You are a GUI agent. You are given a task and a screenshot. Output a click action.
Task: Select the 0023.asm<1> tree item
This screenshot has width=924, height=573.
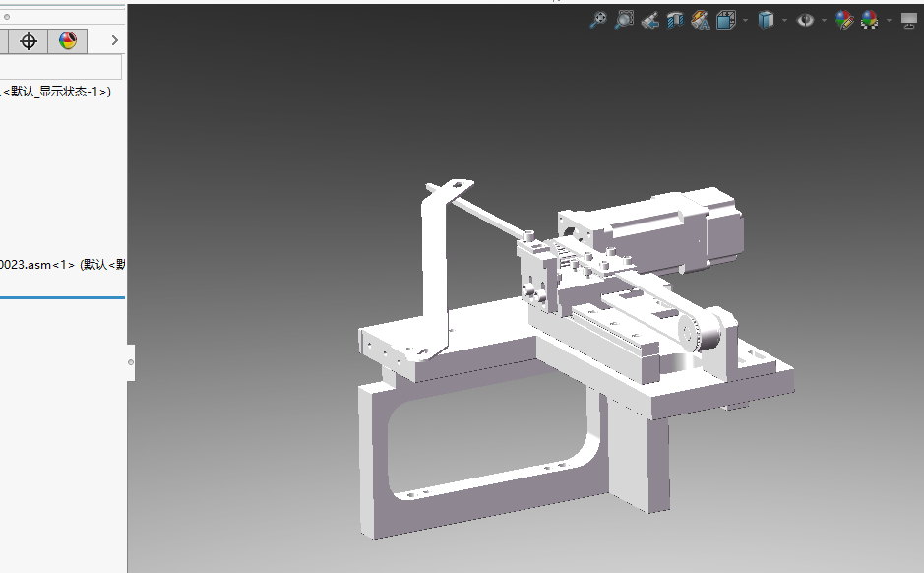(x=62, y=265)
